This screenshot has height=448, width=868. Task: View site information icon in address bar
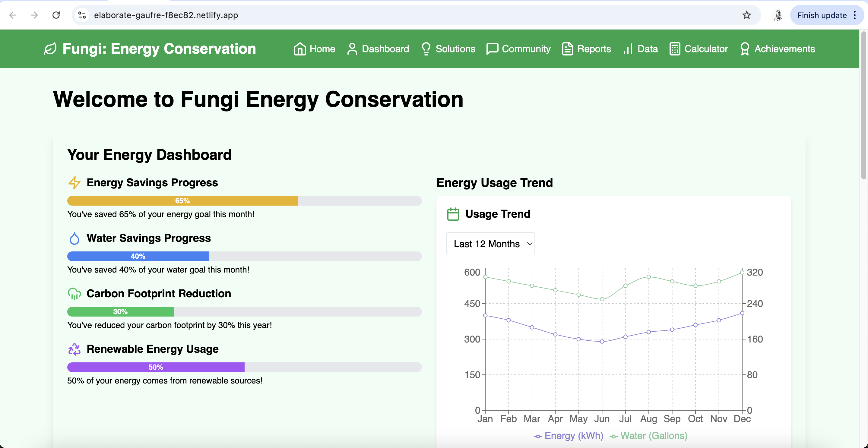tap(82, 15)
